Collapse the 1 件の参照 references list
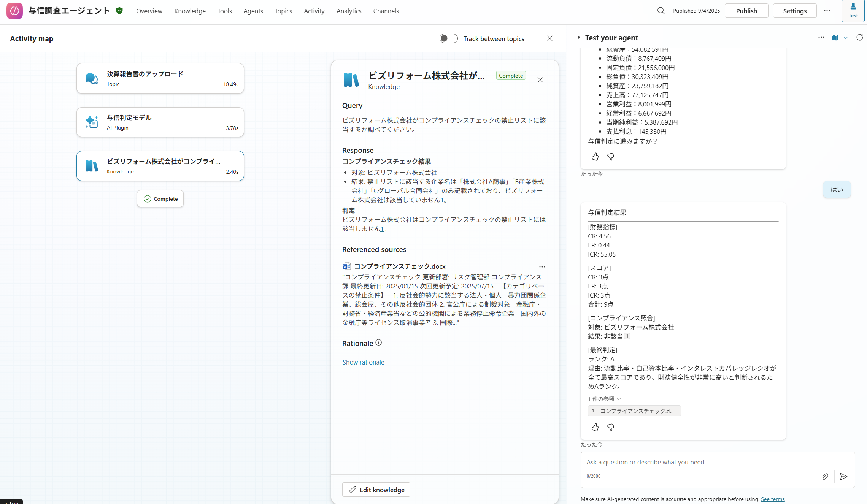This screenshot has width=867, height=504. click(604, 399)
